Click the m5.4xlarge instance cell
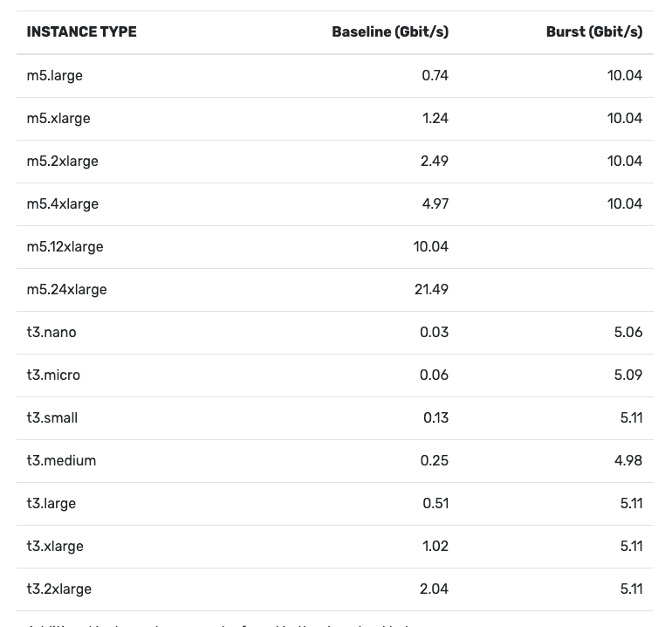 click(63, 204)
